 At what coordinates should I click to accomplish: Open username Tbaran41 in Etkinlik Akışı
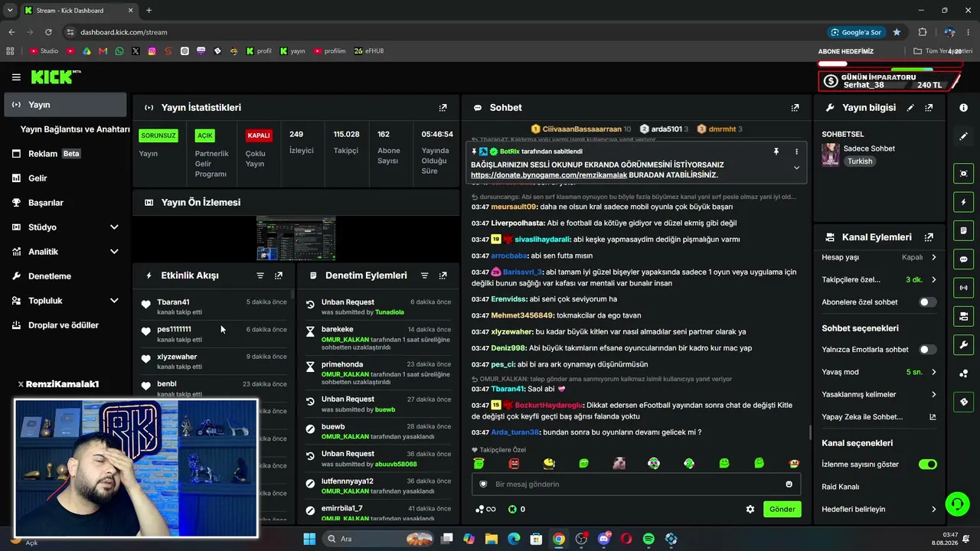pyautogui.click(x=173, y=302)
